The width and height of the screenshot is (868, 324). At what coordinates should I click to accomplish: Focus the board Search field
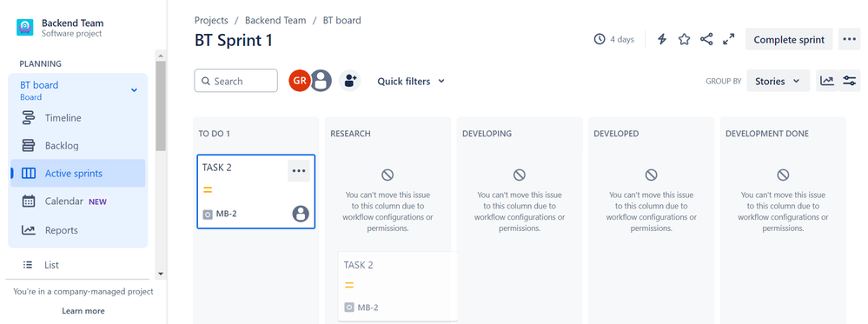[x=235, y=81]
